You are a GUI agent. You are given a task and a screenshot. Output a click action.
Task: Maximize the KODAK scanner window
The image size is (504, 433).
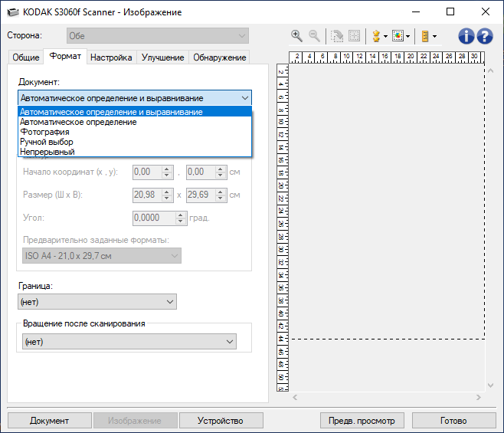point(450,12)
